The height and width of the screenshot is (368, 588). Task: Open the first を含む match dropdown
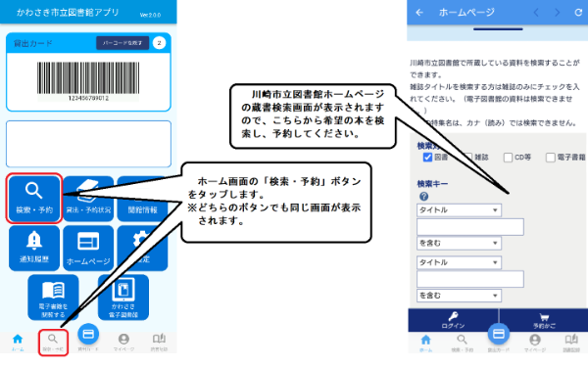click(x=459, y=243)
